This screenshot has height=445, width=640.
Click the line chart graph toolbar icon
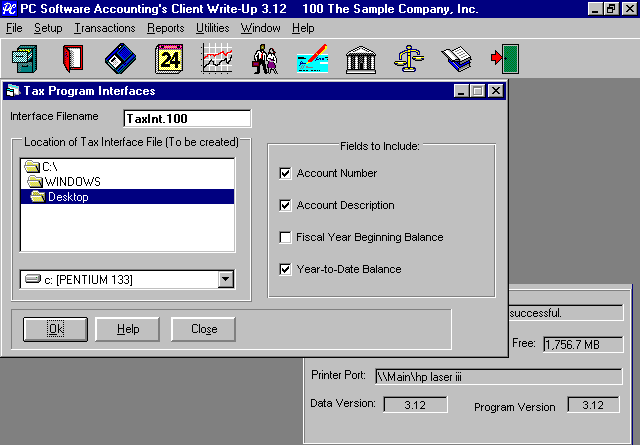217,59
